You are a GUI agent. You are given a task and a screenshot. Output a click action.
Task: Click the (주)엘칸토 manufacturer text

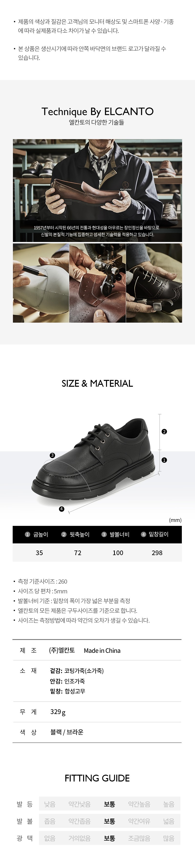pyautogui.click(x=62, y=650)
